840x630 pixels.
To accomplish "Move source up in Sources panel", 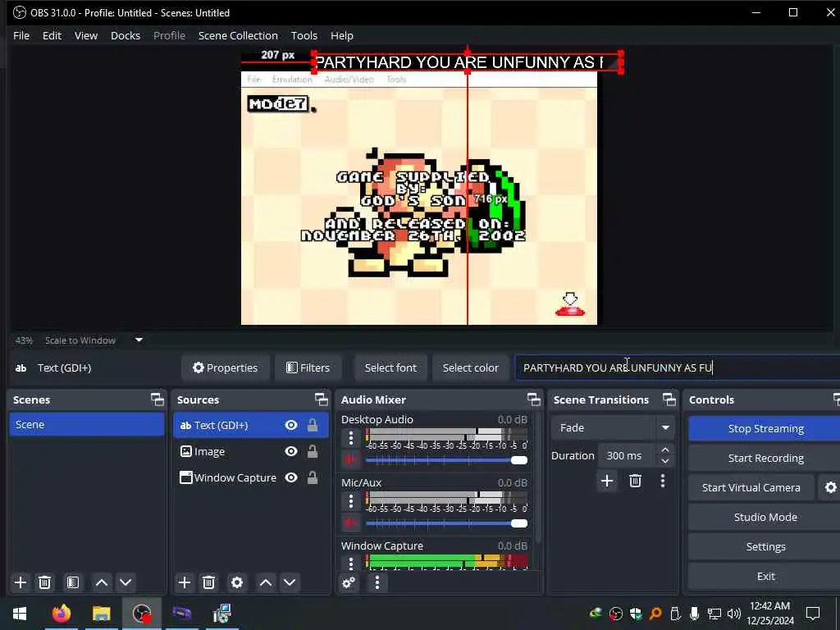I will (266, 582).
